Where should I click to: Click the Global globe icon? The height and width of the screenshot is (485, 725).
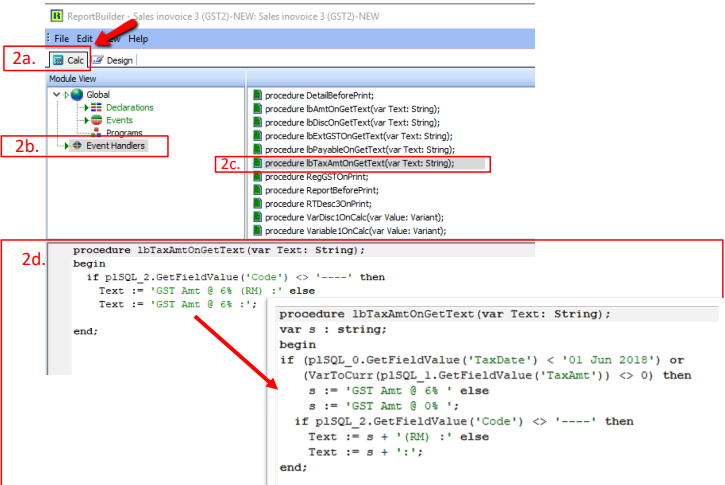click(77, 95)
